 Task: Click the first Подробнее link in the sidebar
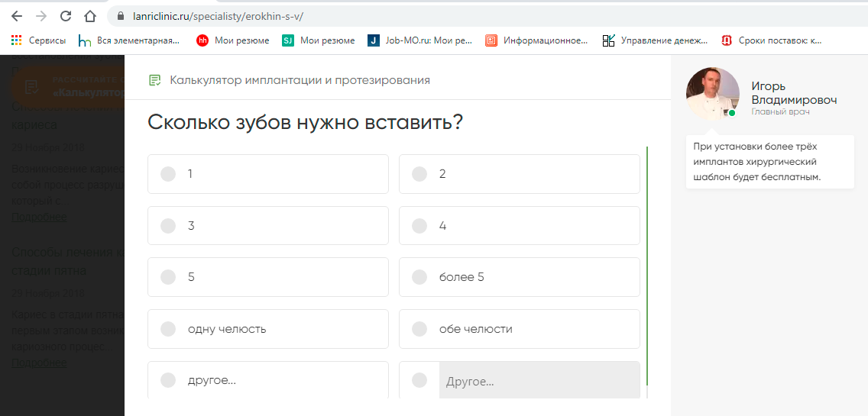point(39,217)
